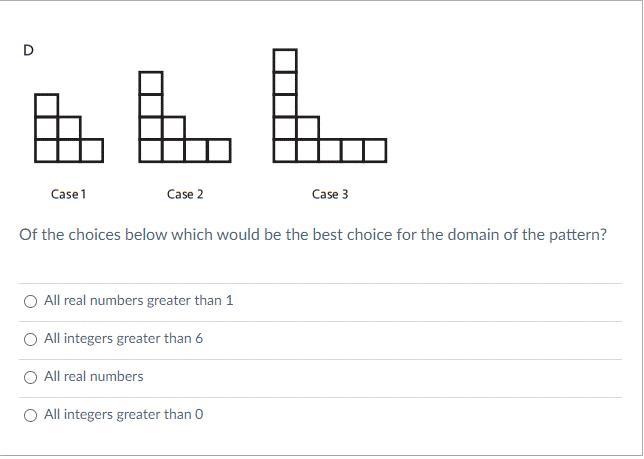
Task: Click the "All integers greater than 0" answer text
Action: [x=123, y=415]
